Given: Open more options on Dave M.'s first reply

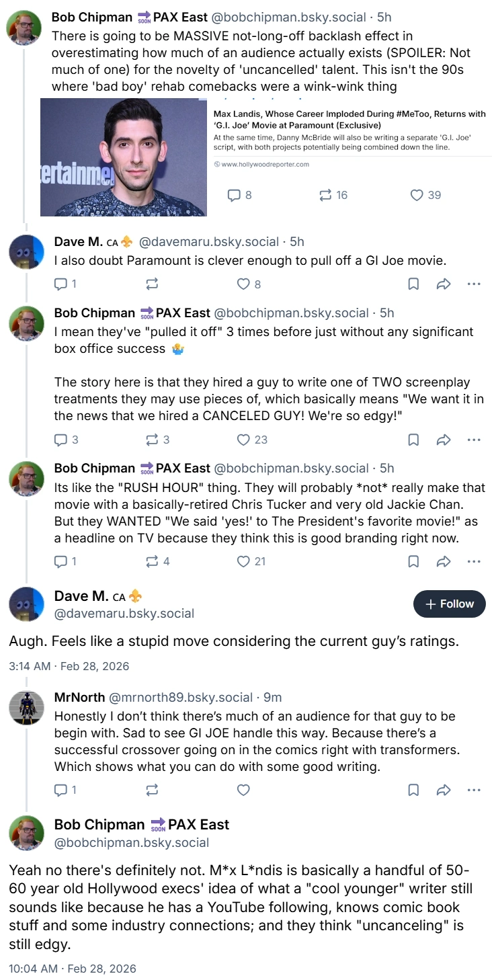Looking at the screenshot, I should click(474, 284).
